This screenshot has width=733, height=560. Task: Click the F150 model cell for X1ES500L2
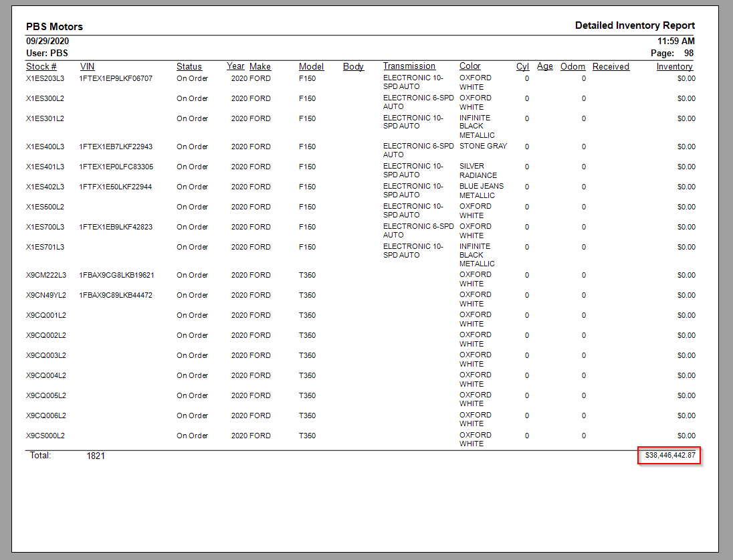tap(307, 207)
